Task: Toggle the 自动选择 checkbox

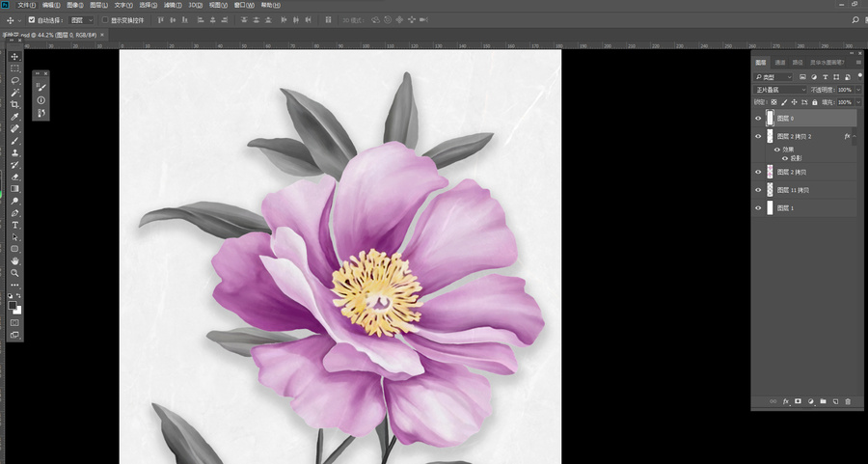Action: coord(32,20)
